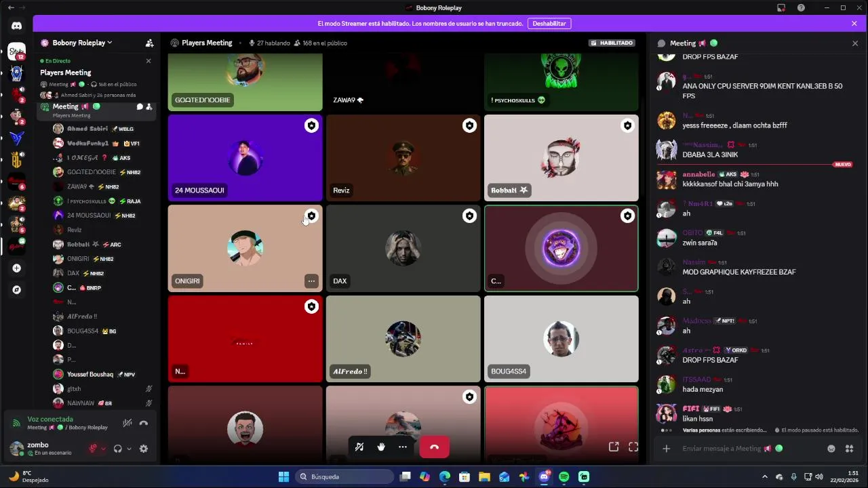Open Help question mark in title bar
The height and width of the screenshot is (488, 868).
point(801,8)
